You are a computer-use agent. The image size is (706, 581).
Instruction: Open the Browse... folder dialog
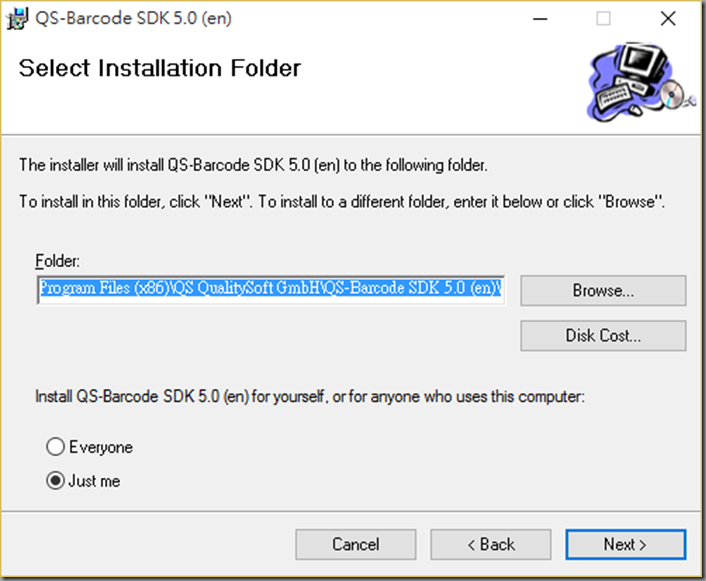click(603, 290)
